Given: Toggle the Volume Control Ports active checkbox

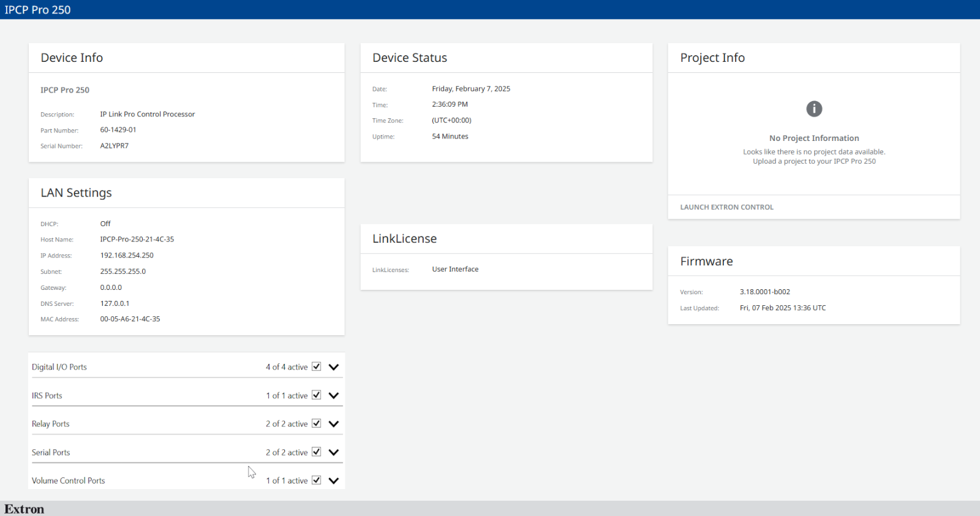Looking at the screenshot, I should point(317,480).
